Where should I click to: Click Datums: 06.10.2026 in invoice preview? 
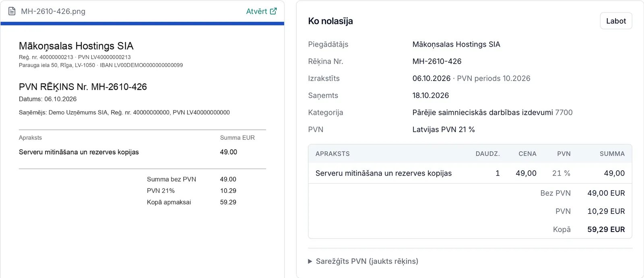(47, 99)
